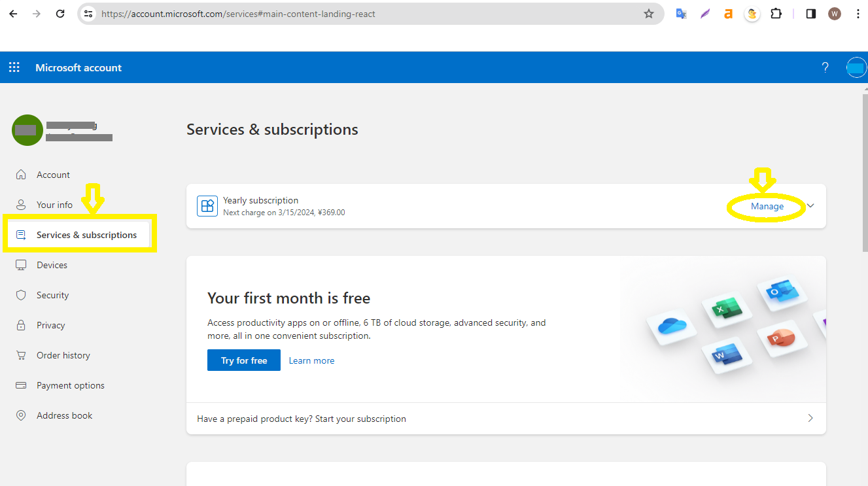Click the Order history cart icon
868x486 pixels.
22,355
